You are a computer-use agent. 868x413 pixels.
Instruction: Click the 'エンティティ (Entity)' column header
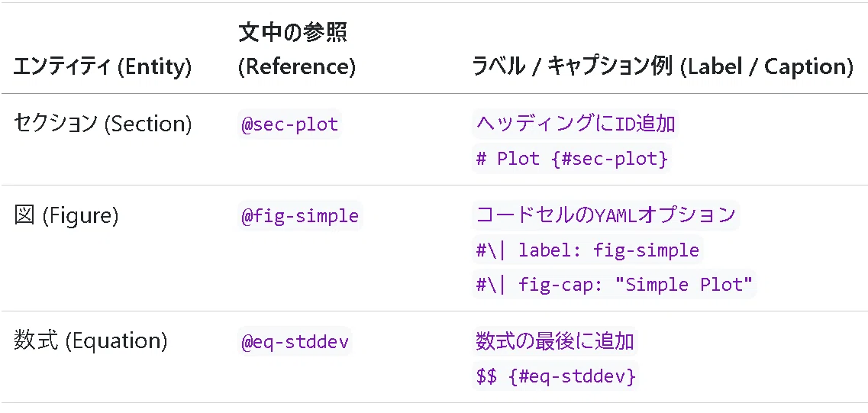point(102,67)
